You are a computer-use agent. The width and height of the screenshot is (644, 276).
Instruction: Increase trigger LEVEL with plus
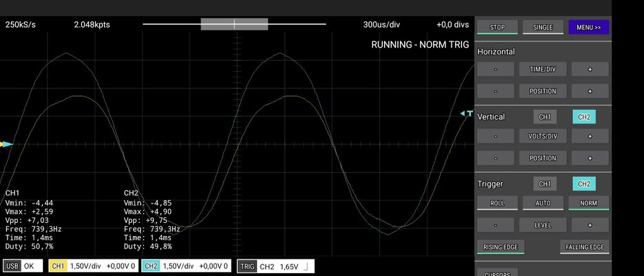point(590,225)
